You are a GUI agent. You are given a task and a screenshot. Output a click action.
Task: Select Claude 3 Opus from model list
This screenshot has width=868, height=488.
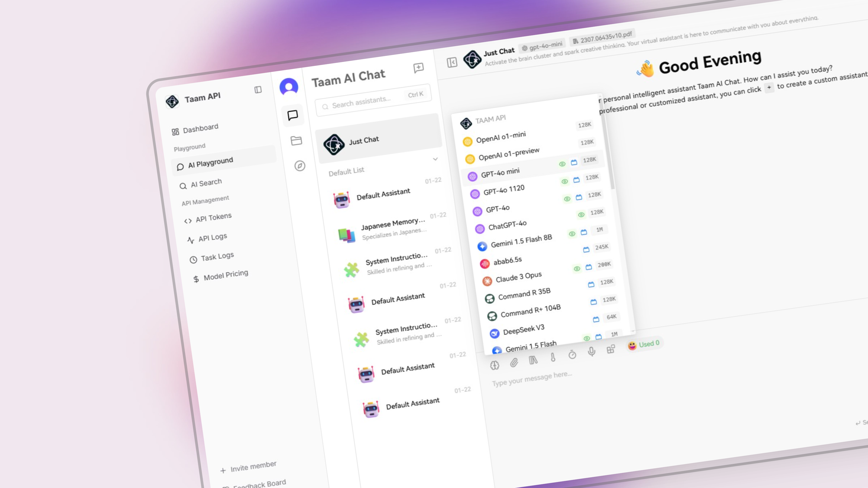pyautogui.click(x=518, y=277)
